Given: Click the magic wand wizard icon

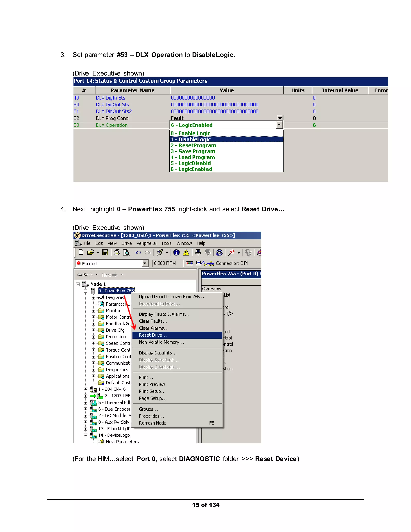Looking at the screenshot, I should point(231,253).
